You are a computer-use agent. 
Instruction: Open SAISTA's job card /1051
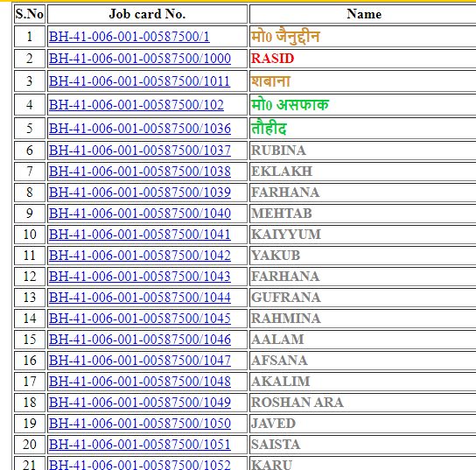(140, 445)
